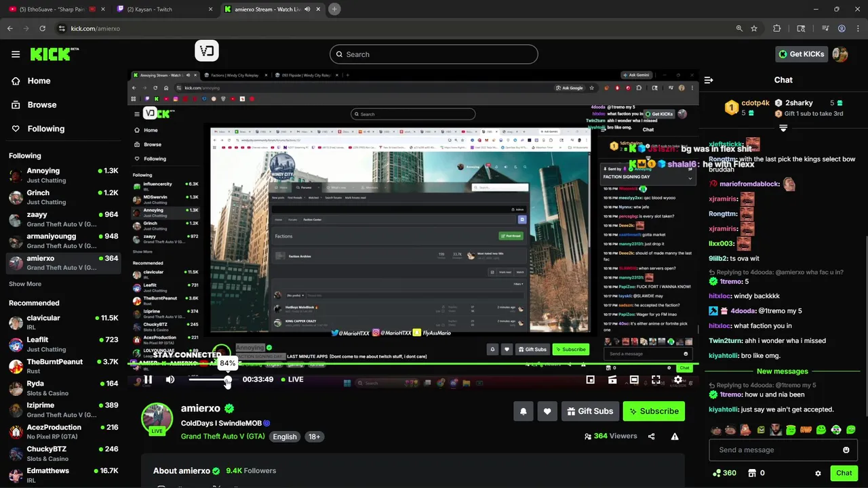Click the 18+ tag
868x488 pixels.
coord(315,436)
